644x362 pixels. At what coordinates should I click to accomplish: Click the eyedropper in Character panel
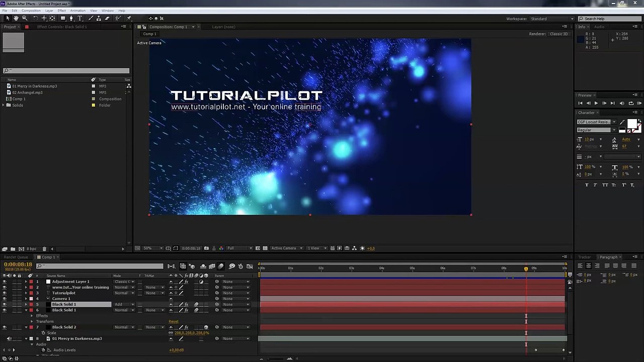pyautogui.click(x=622, y=122)
